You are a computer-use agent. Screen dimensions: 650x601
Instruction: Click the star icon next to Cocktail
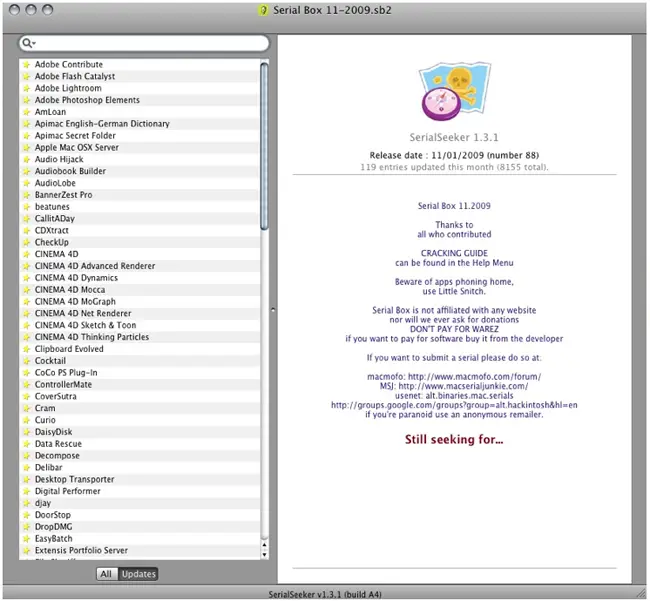pos(27,361)
